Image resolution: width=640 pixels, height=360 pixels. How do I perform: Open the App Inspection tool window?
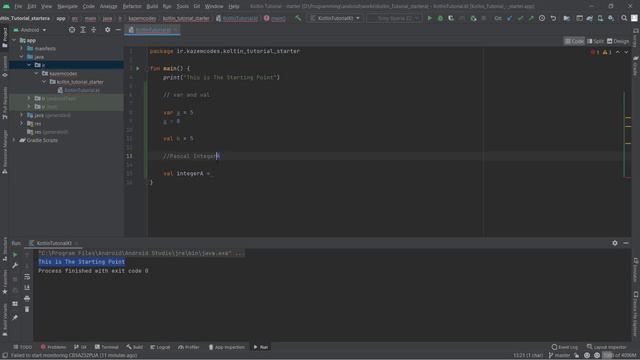(x=227, y=347)
